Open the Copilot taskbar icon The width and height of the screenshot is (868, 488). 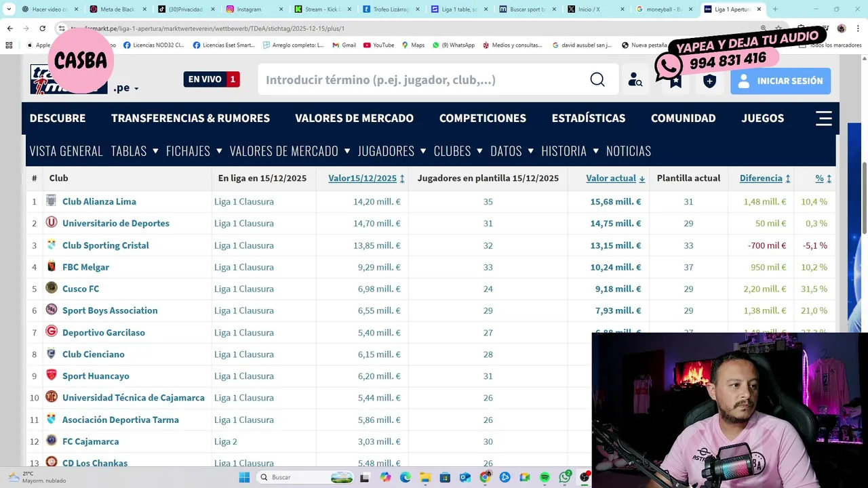click(x=385, y=477)
